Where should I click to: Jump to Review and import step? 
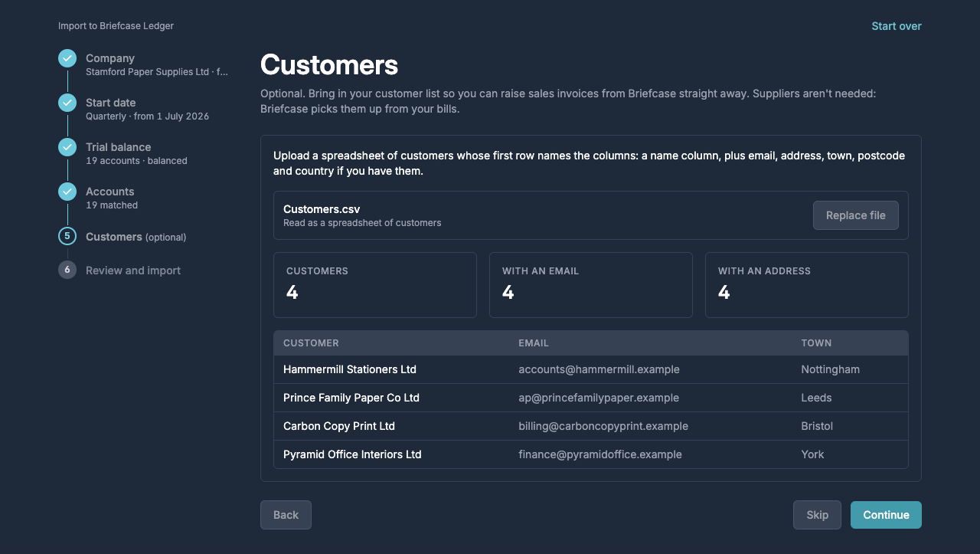pos(133,270)
